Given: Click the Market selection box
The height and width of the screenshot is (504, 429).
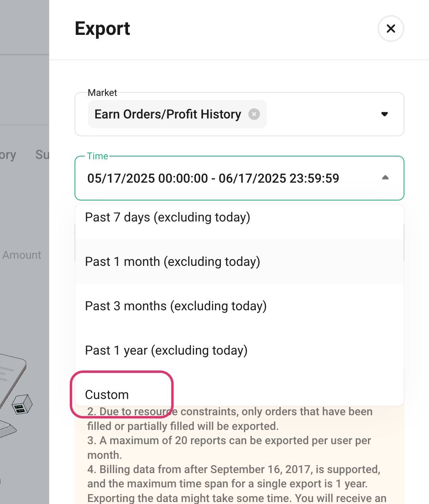Looking at the screenshot, I should [239, 114].
